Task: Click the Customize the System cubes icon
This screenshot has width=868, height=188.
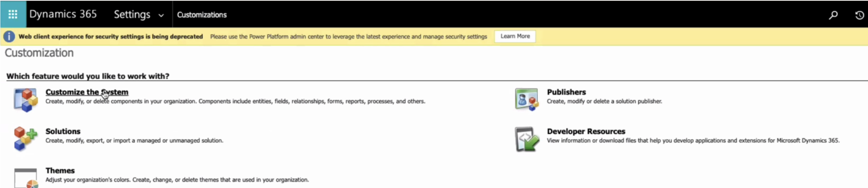Action: point(25,100)
